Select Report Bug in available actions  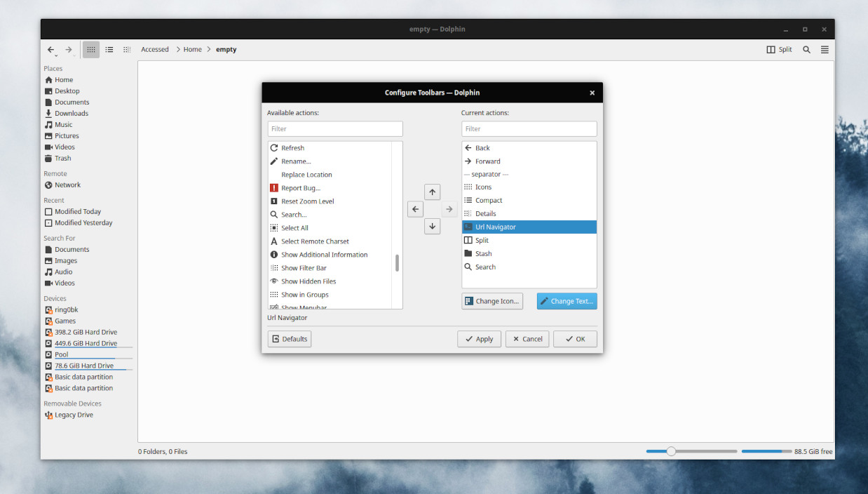pyautogui.click(x=300, y=188)
